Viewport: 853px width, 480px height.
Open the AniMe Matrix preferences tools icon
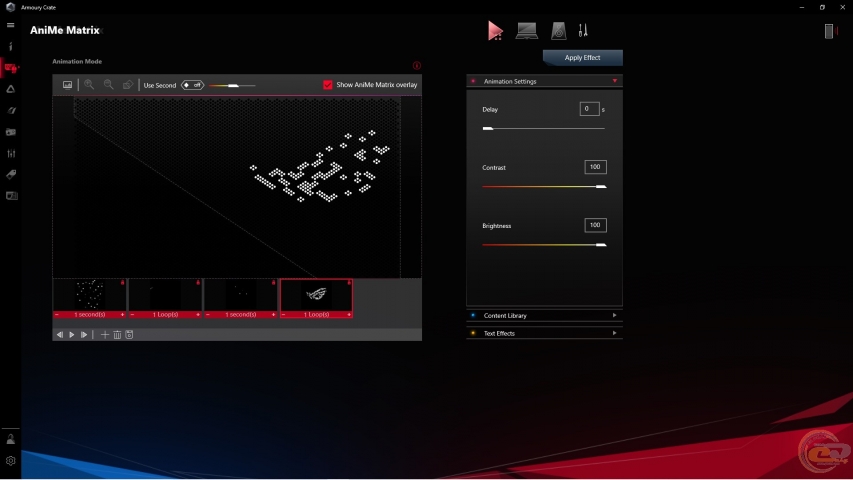click(x=583, y=30)
